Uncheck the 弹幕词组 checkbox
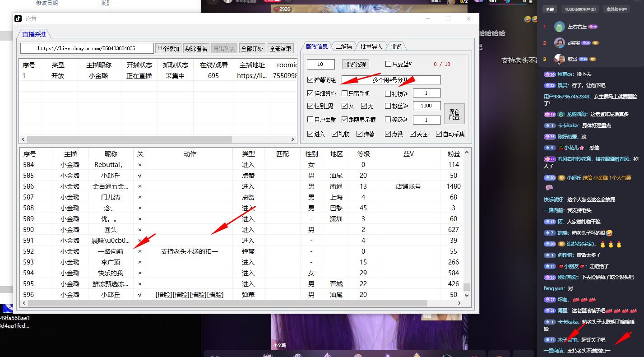The width and height of the screenshot is (644, 357). coord(310,80)
